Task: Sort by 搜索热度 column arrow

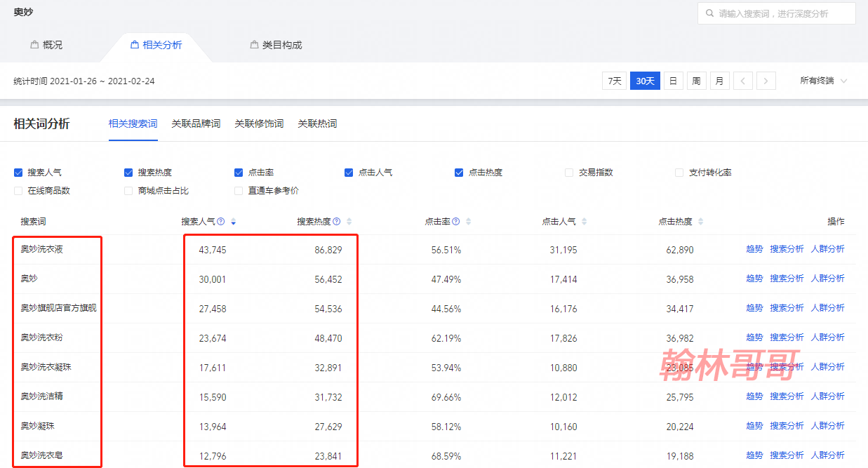Action: coord(349,222)
